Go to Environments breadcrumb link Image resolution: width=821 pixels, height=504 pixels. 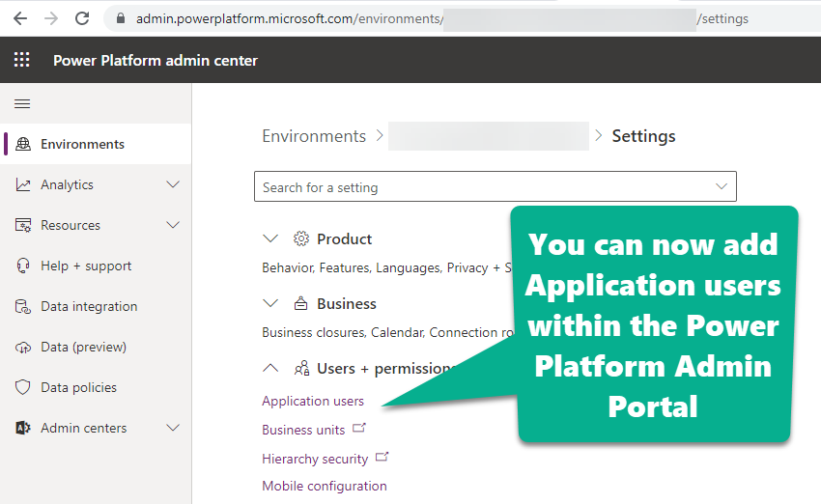[314, 136]
